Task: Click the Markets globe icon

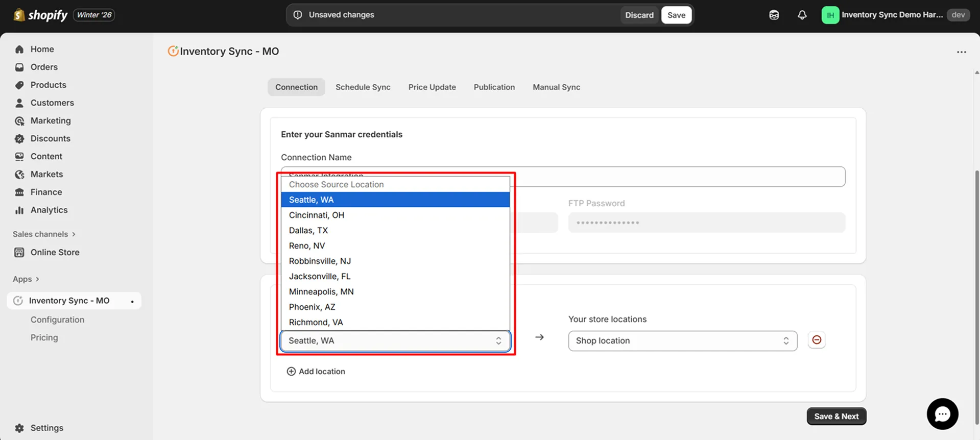Action: [x=19, y=174]
